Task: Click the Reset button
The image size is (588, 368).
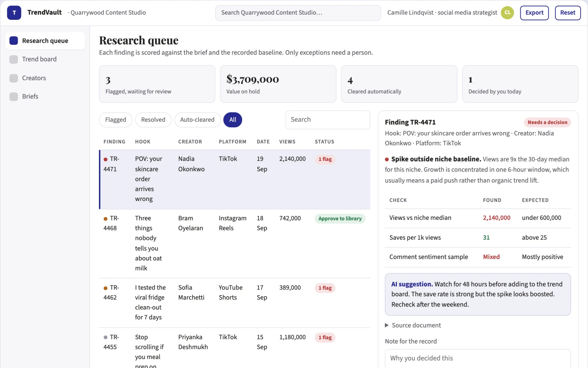Action: 568,13
